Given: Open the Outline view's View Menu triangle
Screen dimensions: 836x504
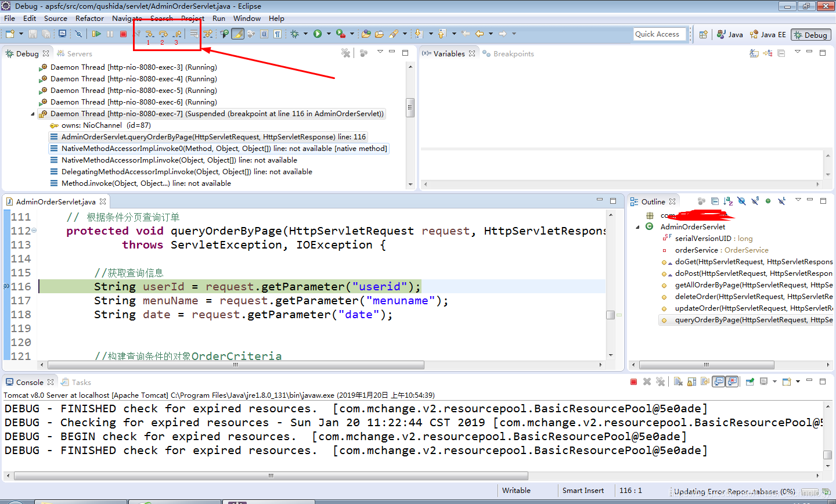Looking at the screenshot, I should (x=798, y=200).
